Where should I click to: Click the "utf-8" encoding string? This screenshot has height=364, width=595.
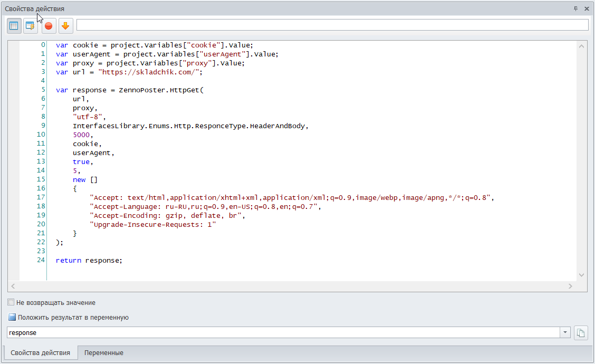tap(87, 117)
